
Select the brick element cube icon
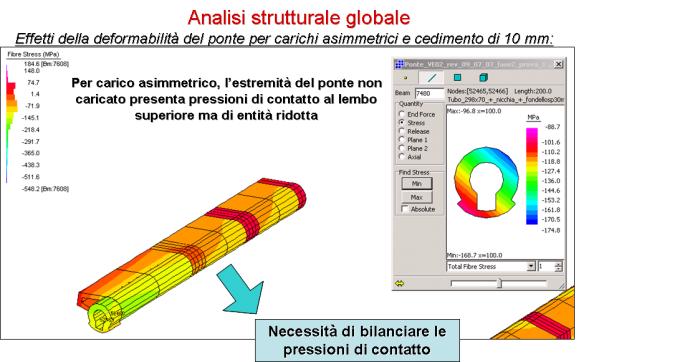pyautogui.click(x=483, y=78)
